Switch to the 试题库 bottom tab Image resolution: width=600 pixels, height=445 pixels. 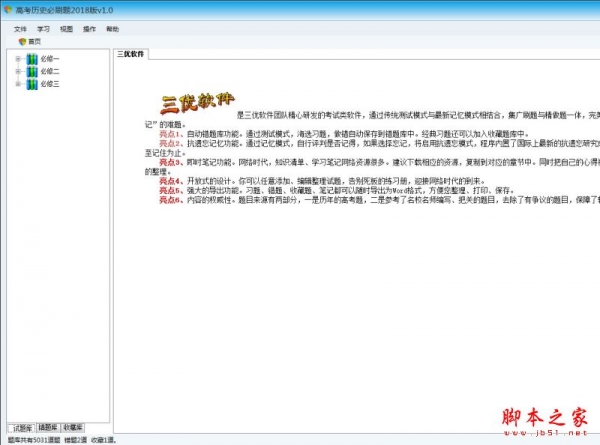point(21,428)
